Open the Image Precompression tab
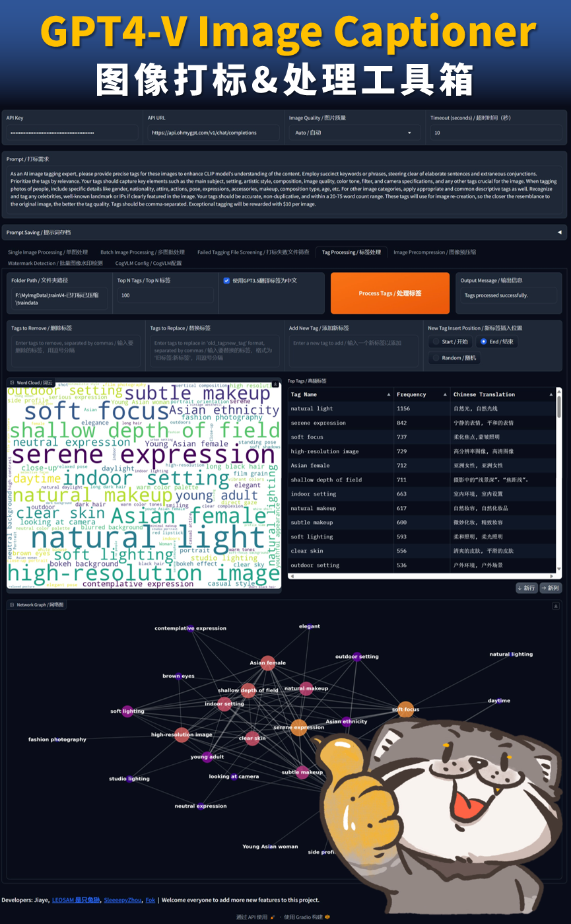The image size is (571, 924). pyautogui.click(x=434, y=252)
